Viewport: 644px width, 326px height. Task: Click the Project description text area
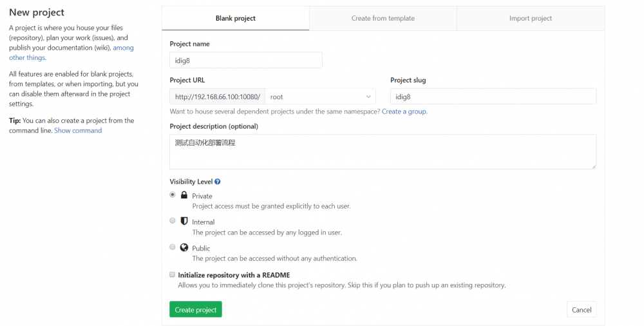pyautogui.click(x=383, y=151)
